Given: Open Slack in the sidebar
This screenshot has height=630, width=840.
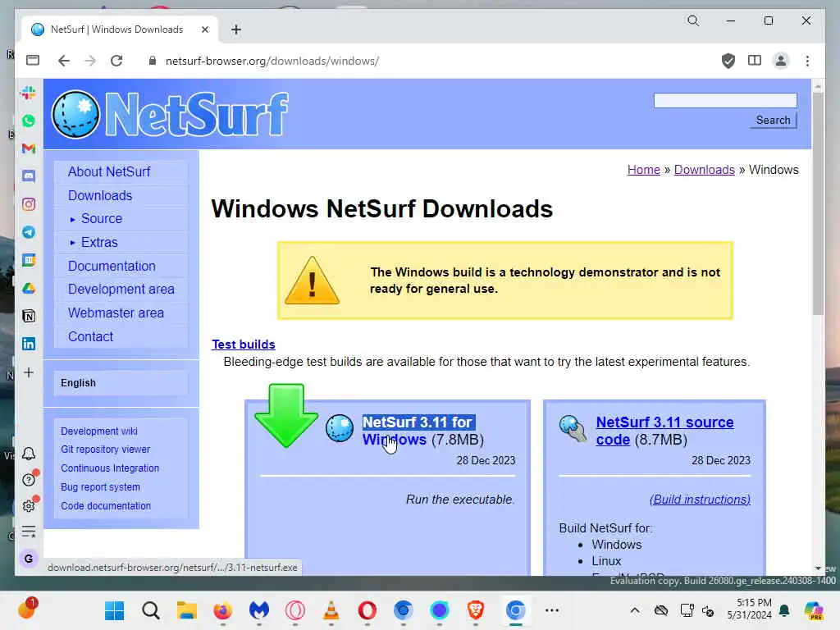Looking at the screenshot, I should tap(29, 93).
